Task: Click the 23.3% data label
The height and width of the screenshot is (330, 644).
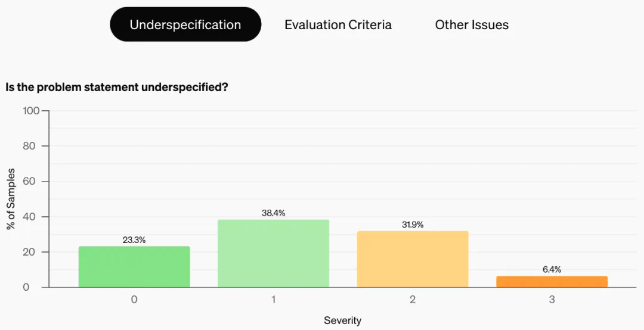Action: click(134, 240)
